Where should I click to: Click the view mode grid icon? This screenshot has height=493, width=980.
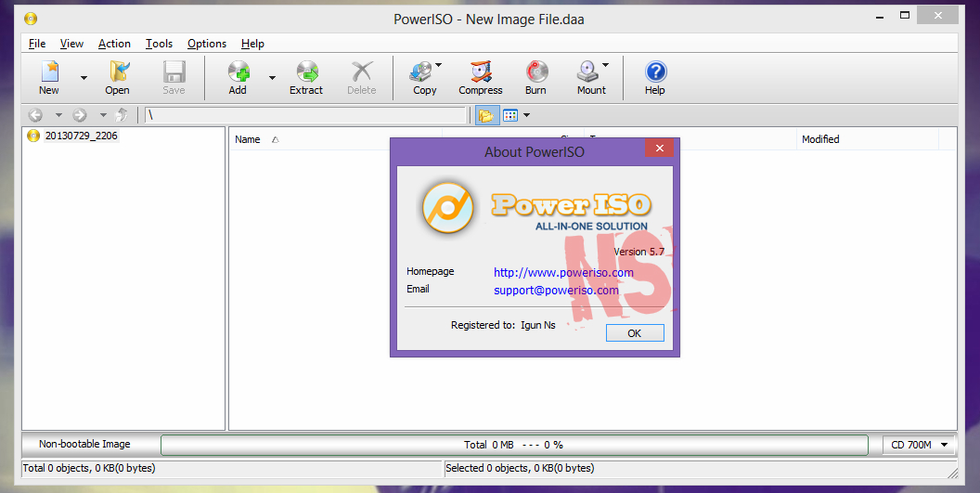pyautogui.click(x=510, y=115)
